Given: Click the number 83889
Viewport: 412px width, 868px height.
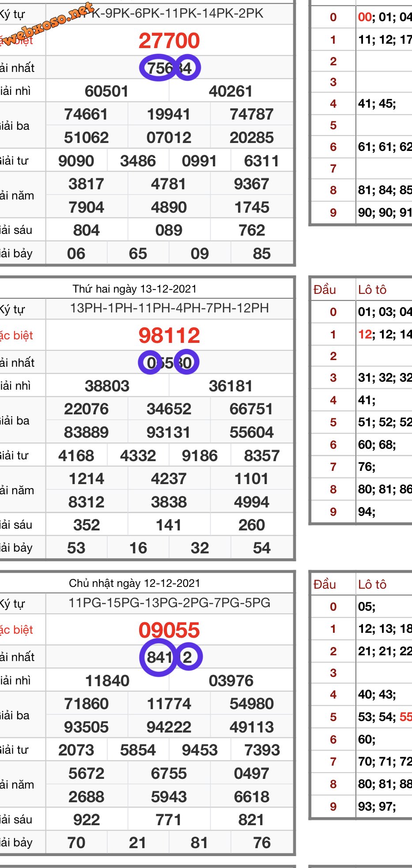Looking at the screenshot, I should (86, 432).
